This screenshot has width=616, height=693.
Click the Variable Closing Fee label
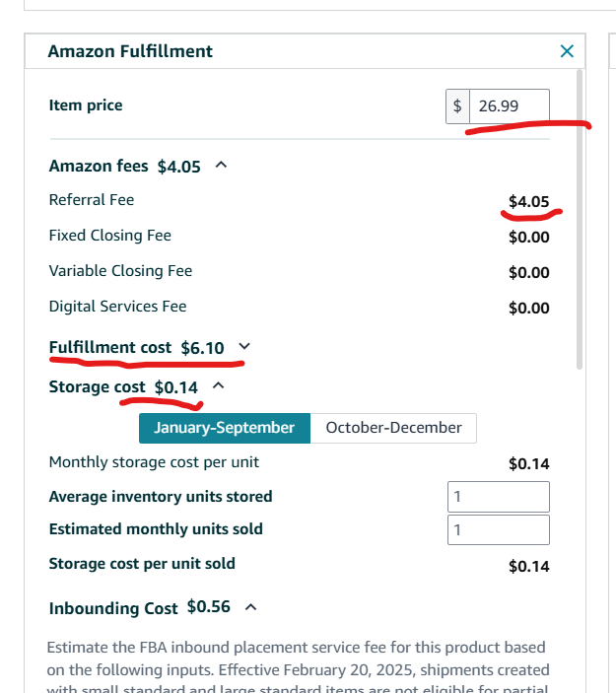coord(120,271)
